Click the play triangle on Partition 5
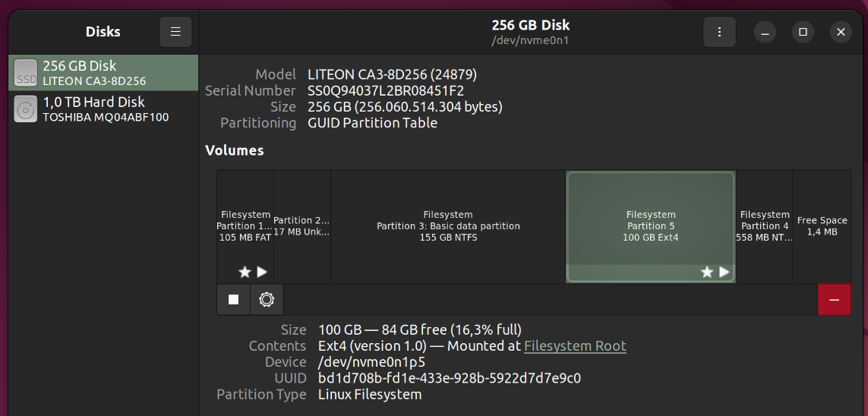The image size is (868, 416). 724,272
